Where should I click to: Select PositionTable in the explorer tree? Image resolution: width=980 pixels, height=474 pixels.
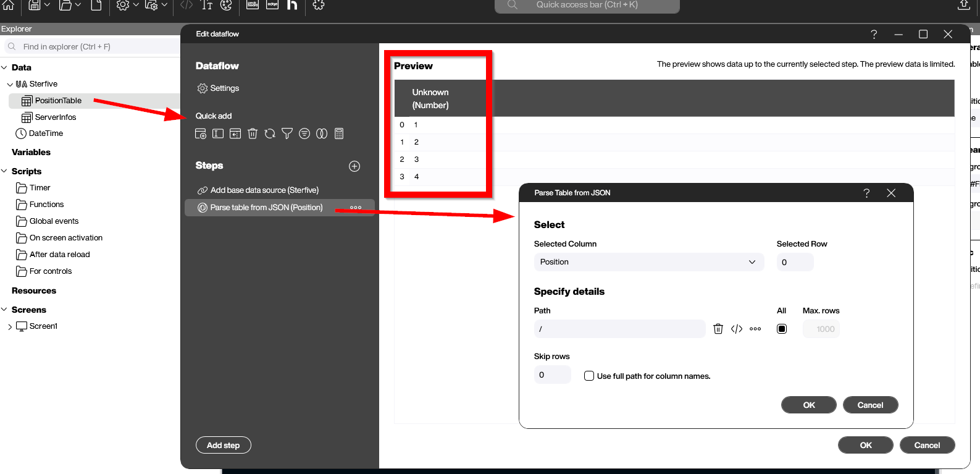[58, 101]
